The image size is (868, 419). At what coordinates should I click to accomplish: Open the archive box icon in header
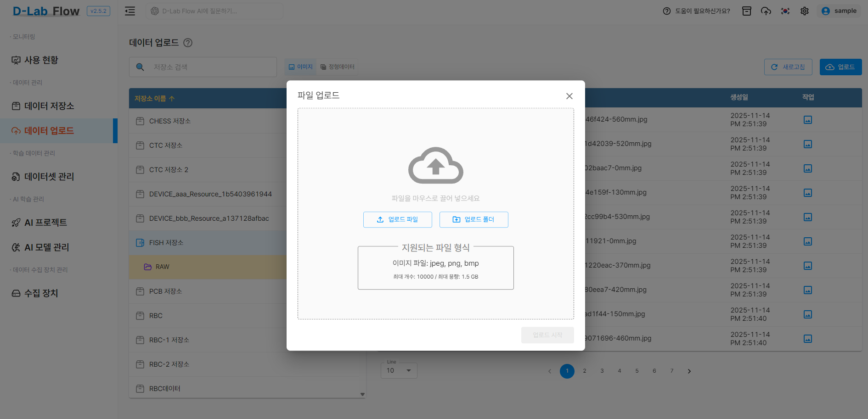point(747,11)
